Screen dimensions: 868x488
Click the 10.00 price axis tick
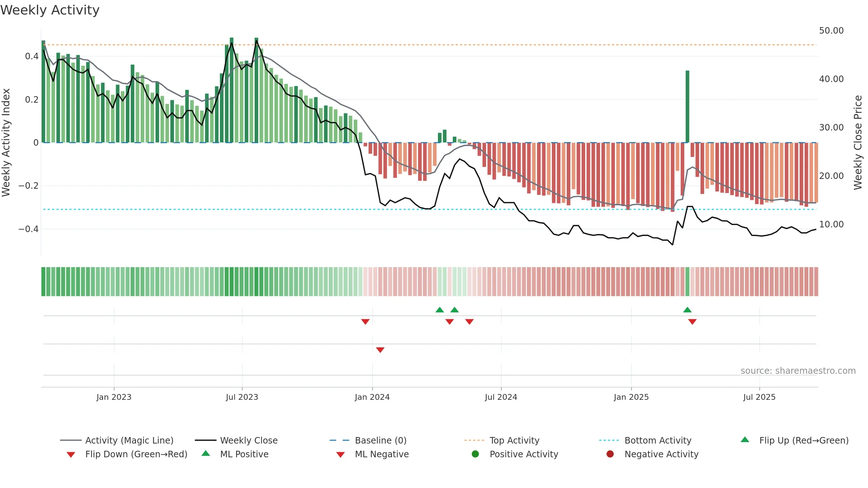pos(831,224)
